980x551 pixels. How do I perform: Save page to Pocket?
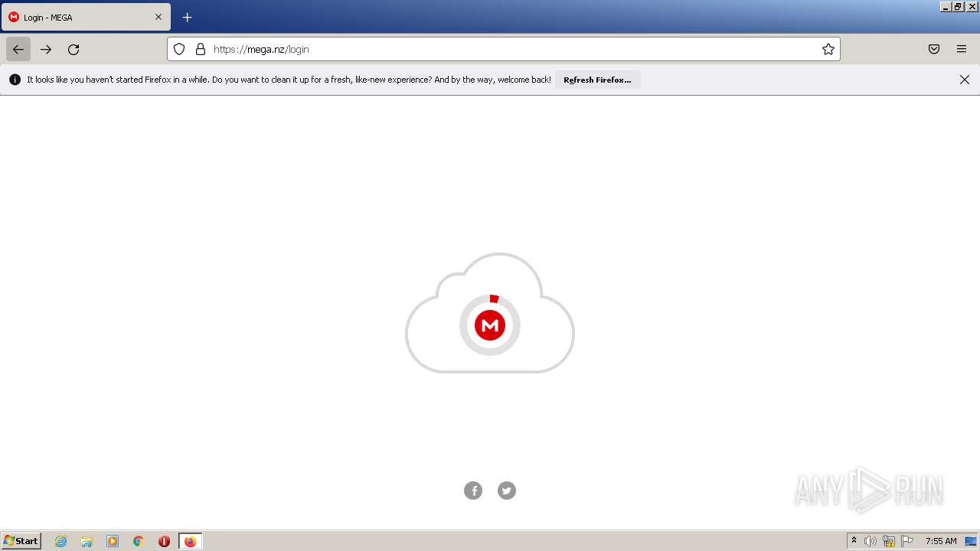coord(934,49)
